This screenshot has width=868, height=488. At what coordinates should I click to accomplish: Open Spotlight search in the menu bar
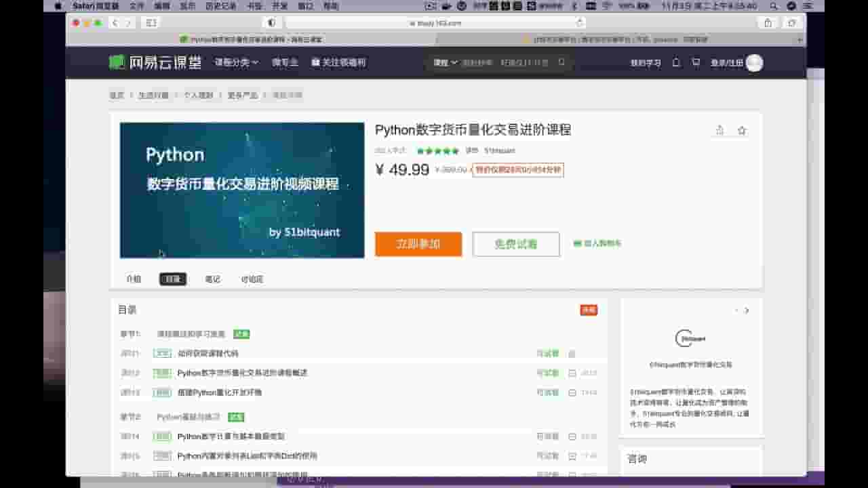[774, 6]
